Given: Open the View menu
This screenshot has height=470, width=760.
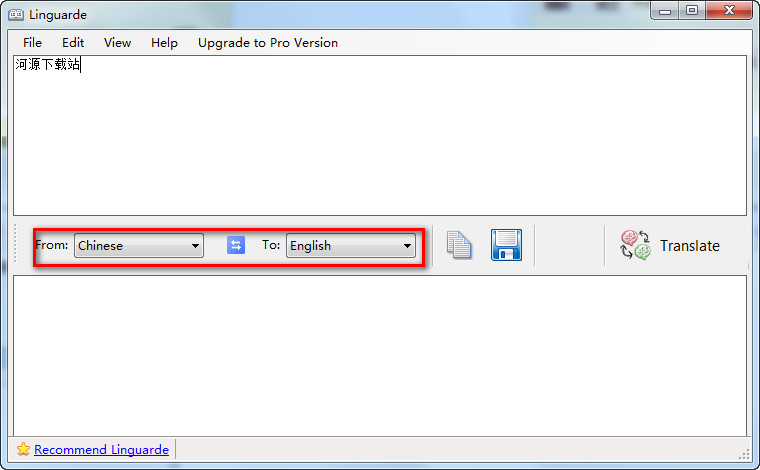Looking at the screenshot, I should (x=117, y=43).
